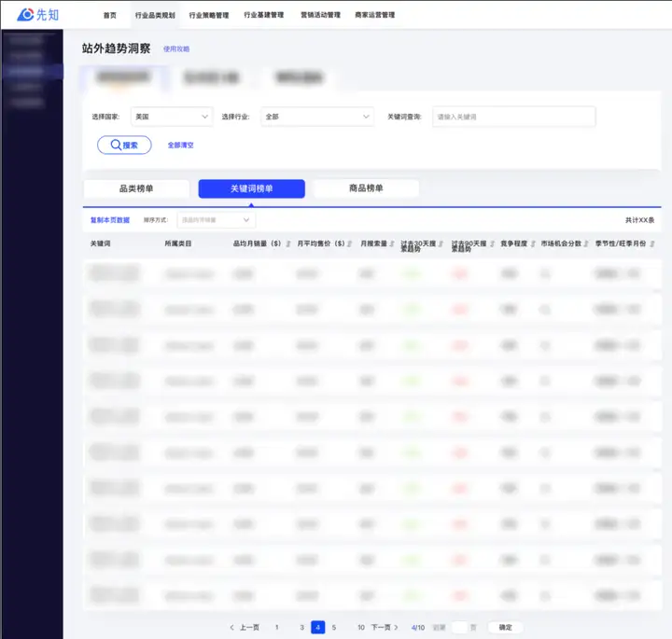This screenshot has width=672, height=639.
Task: Click the magnifier 搜索 search button
Action: pyautogui.click(x=124, y=146)
